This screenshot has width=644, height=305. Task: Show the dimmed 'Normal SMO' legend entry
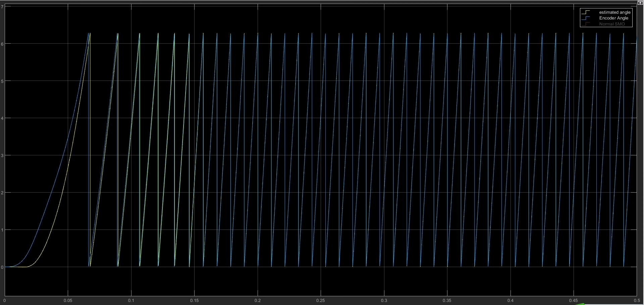(612, 24)
